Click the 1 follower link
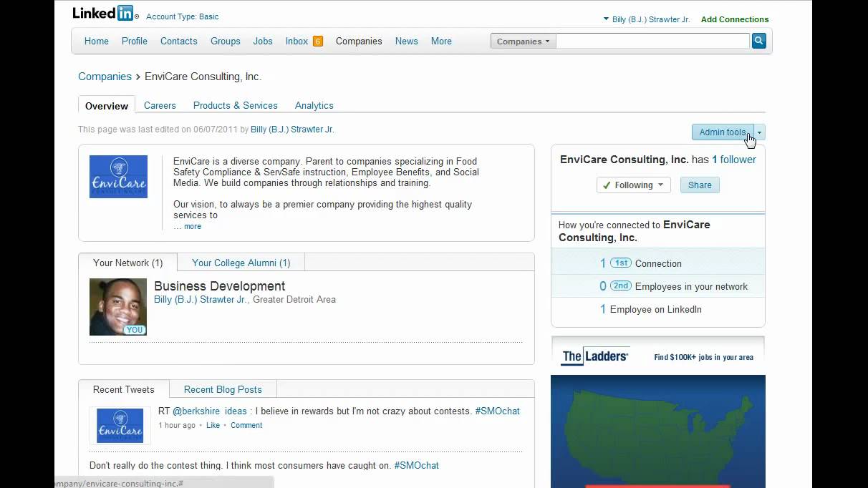The height and width of the screenshot is (488, 868). coord(734,160)
